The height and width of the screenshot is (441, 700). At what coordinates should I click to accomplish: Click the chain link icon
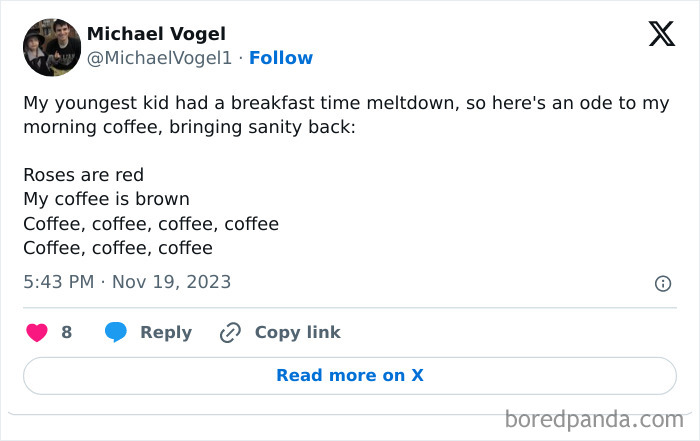[231, 333]
